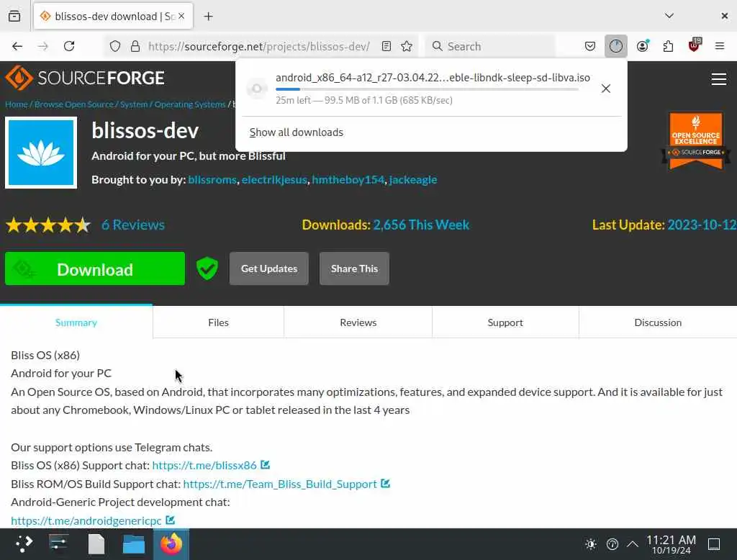Click the Firefox View icon in the tab bar
Viewport: 737px width, 560px height.
[14, 16]
